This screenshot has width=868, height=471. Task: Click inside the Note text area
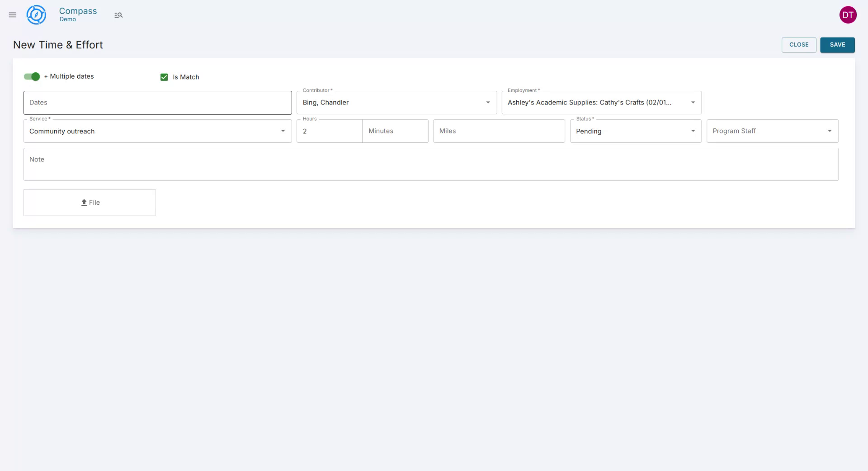click(x=430, y=164)
